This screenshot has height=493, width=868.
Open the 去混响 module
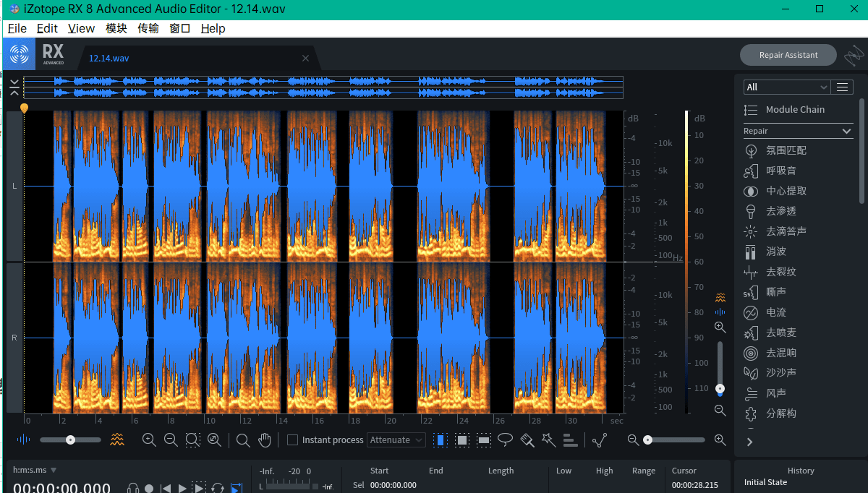781,353
